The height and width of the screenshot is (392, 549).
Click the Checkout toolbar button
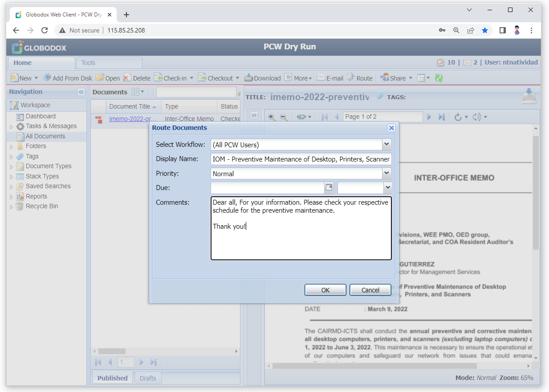tap(216, 78)
